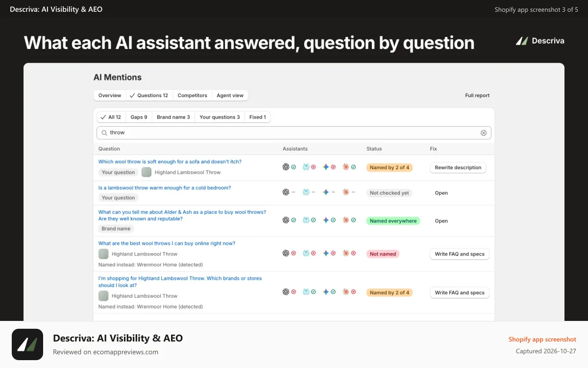Click the magnifier icon in the search field

[104, 132]
